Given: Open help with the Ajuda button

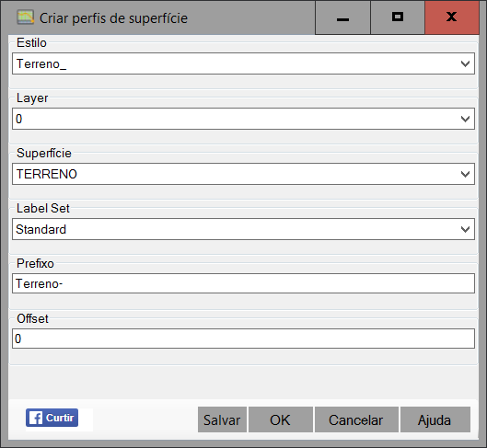Looking at the screenshot, I should pyautogui.click(x=435, y=419).
